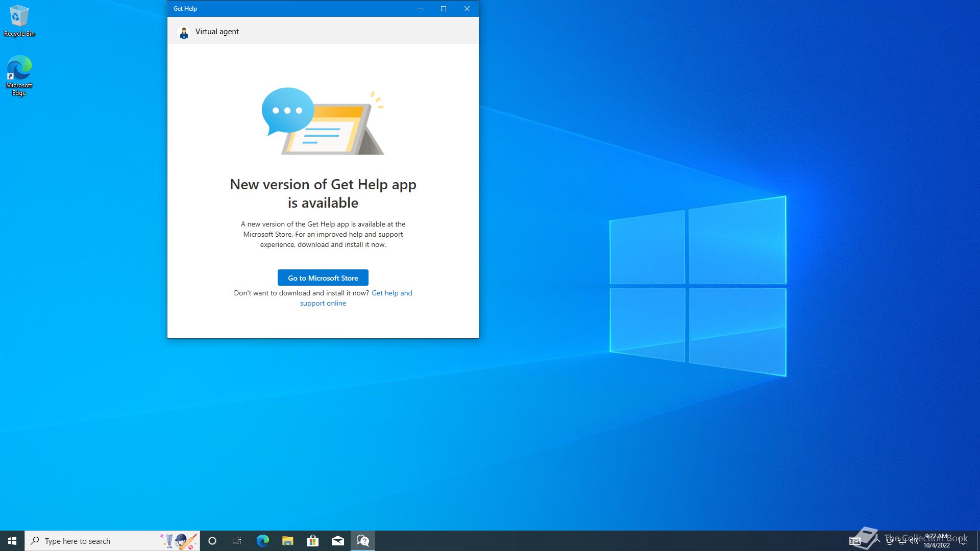Close the Get Help window
The width and height of the screenshot is (980, 551).
click(467, 9)
